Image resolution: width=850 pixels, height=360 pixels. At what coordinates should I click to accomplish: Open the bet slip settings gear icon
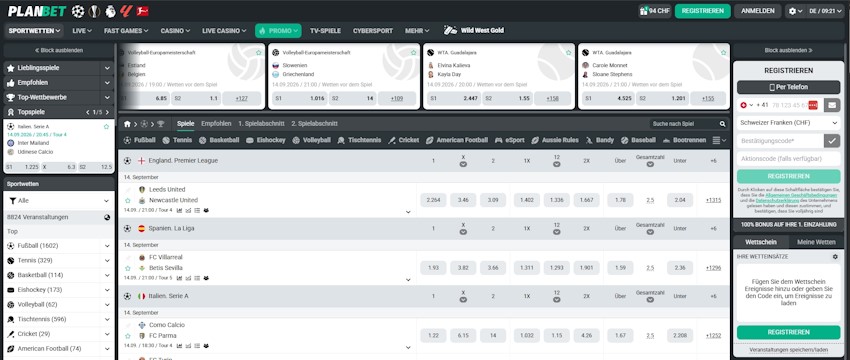pos(835,256)
